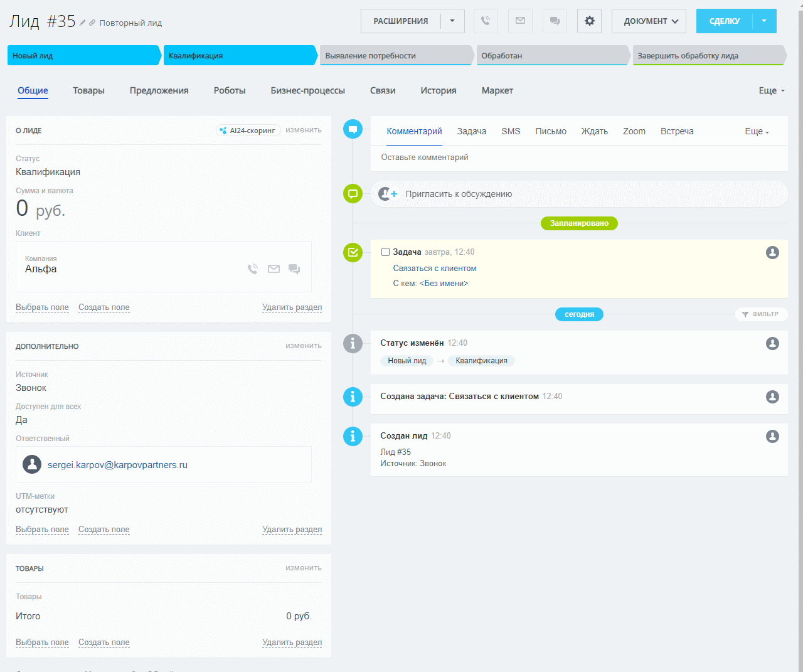Select the Письмо tab in timeline
803x672 pixels.
tap(550, 131)
